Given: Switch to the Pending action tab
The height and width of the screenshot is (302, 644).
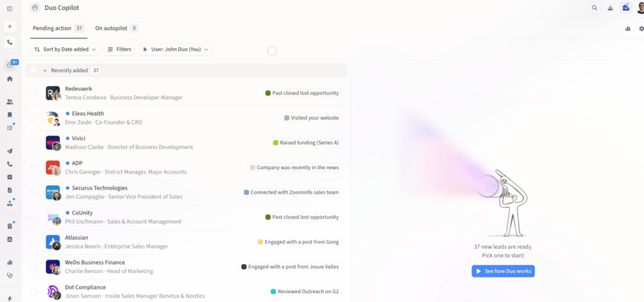Looking at the screenshot, I should point(58,28).
